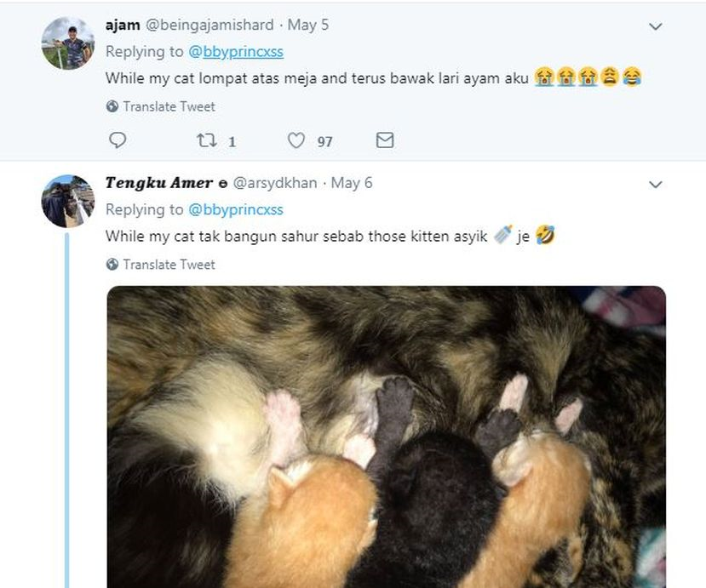This screenshot has height=588, width=706.
Task: Retweet ajam's tweet
Action: (x=206, y=140)
